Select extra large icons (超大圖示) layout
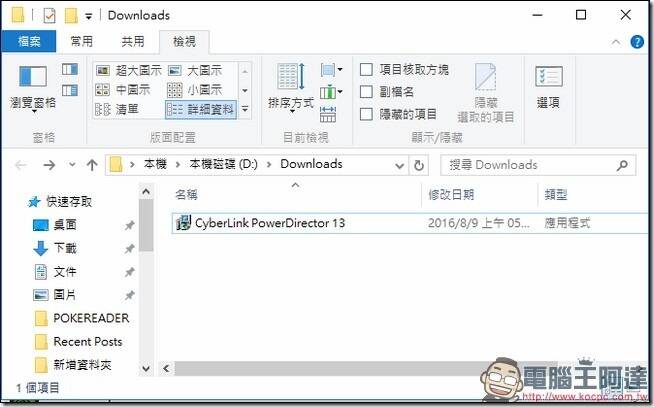Viewport: 654px width, 407px height. (128, 70)
